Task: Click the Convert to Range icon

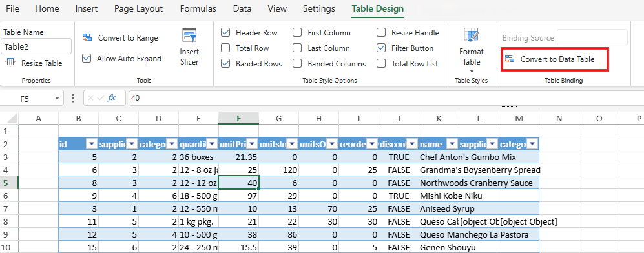Action: pyautogui.click(x=87, y=37)
